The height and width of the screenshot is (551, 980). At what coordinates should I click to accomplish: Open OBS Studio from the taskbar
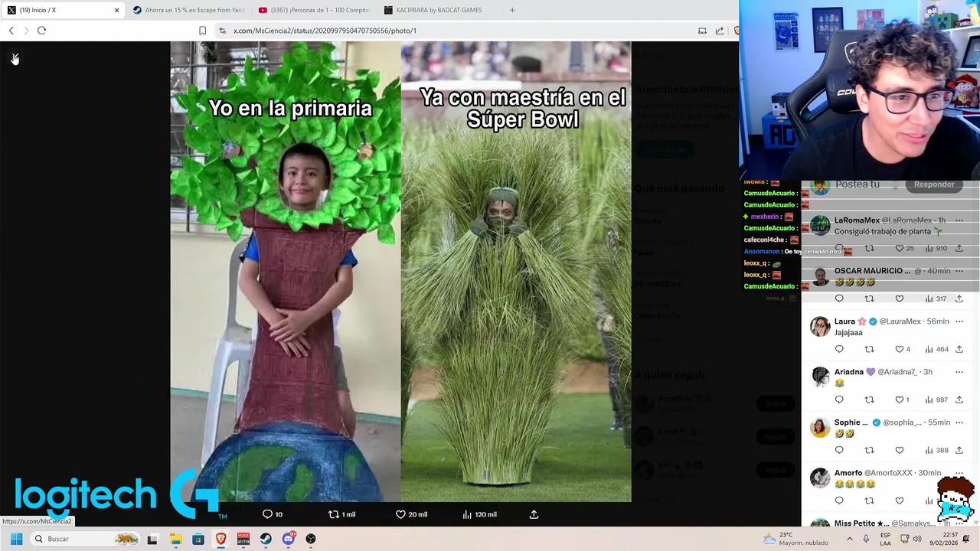coord(311,539)
